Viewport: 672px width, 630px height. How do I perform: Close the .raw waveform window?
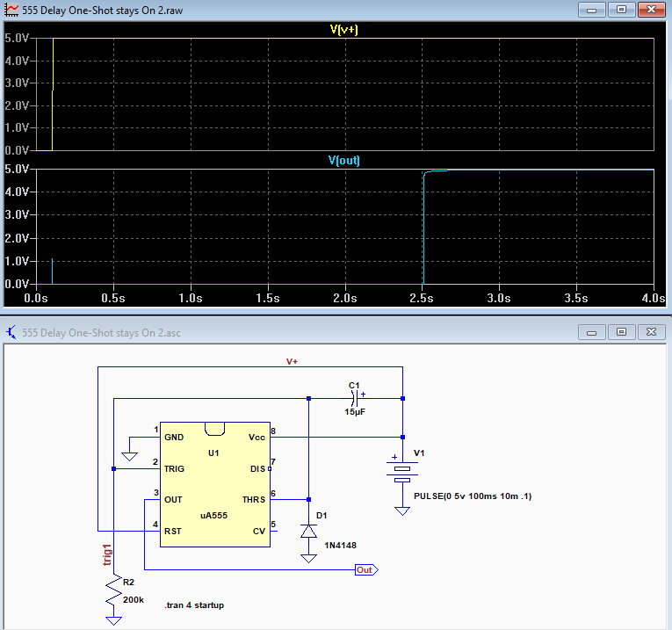[652, 10]
